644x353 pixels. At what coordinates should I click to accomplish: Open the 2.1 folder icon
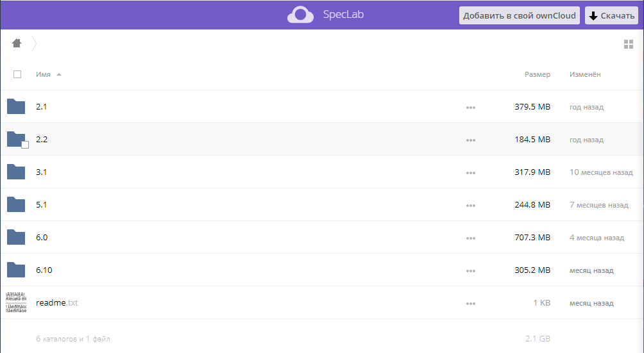click(16, 106)
